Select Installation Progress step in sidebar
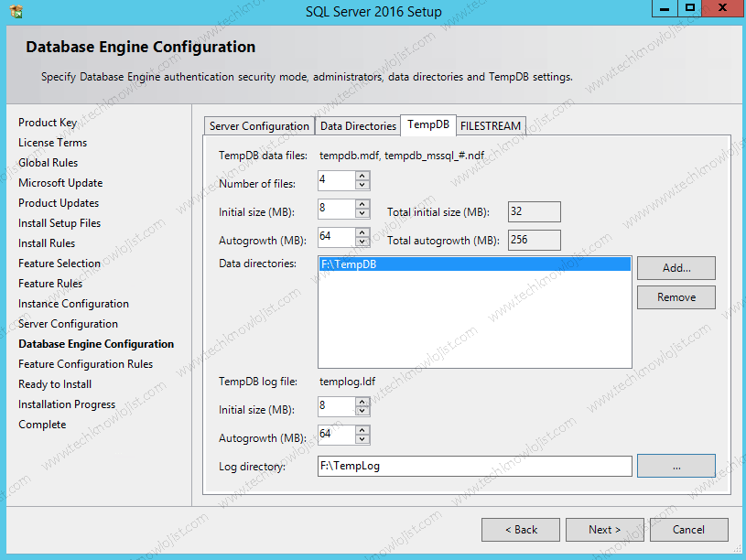The width and height of the screenshot is (746, 560). coord(67,404)
